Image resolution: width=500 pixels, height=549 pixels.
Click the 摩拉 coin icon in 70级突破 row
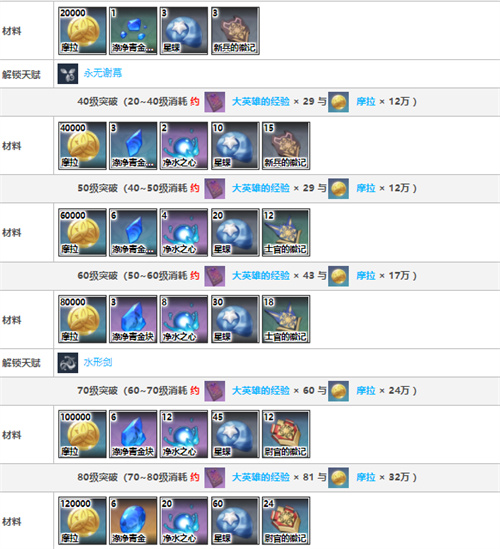coord(338,391)
